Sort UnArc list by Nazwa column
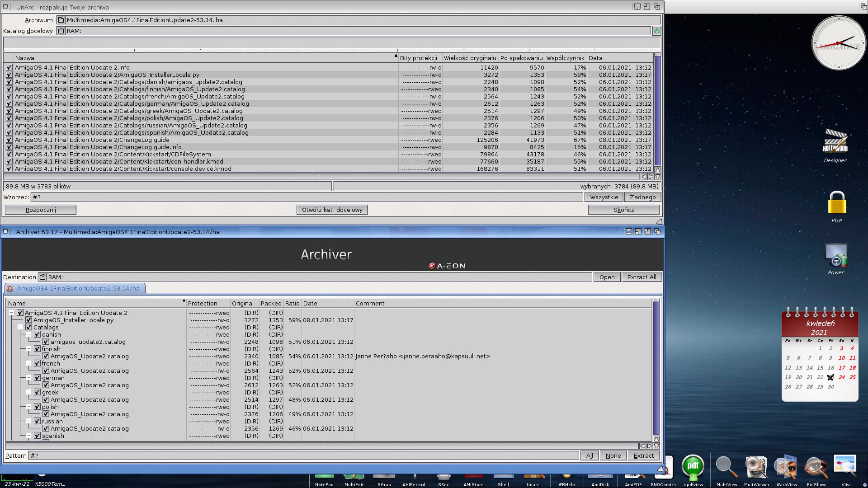Screen dimensions: 868x488 206,58
